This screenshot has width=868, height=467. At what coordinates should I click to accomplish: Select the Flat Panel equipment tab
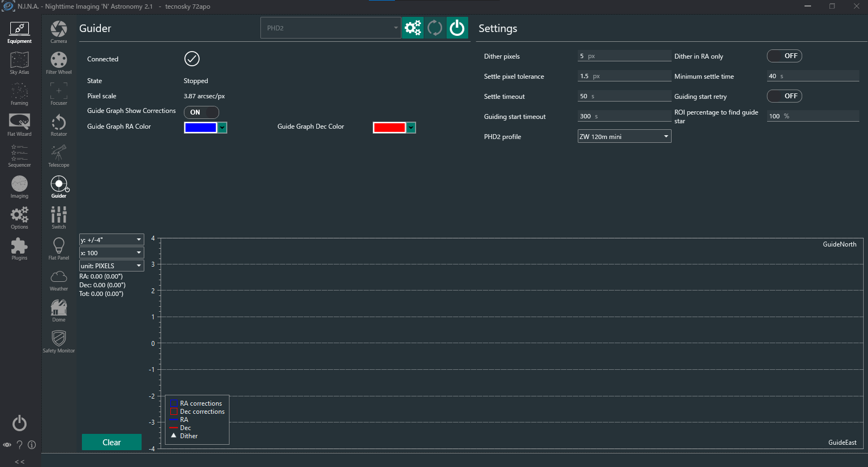tap(59, 249)
